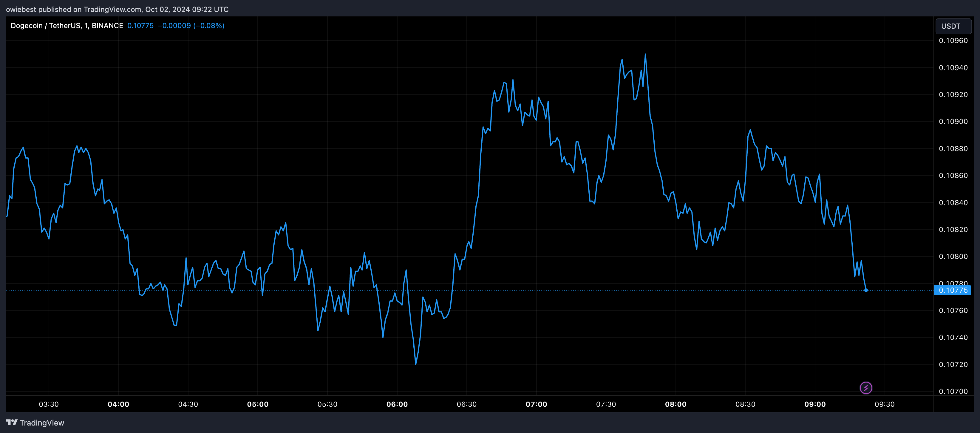
Task: Open the USDT currency selector
Action: click(953, 26)
